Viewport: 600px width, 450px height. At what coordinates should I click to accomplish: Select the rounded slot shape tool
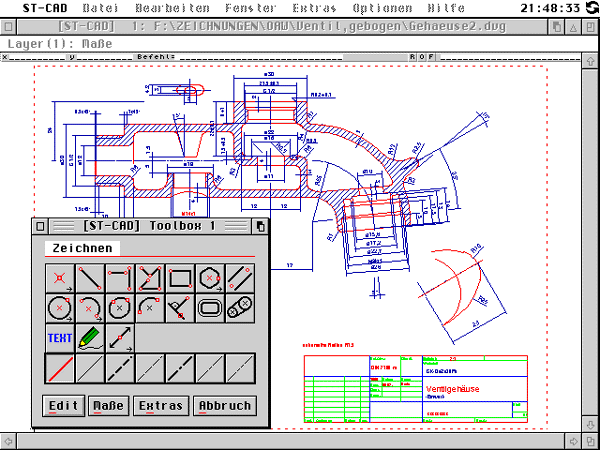click(211, 307)
